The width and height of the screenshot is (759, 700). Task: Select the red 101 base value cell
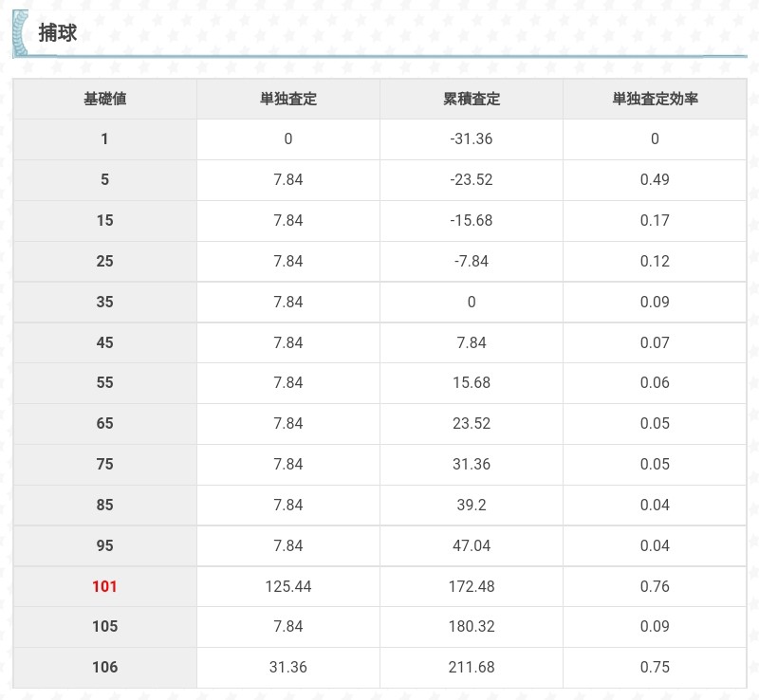tap(104, 586)
